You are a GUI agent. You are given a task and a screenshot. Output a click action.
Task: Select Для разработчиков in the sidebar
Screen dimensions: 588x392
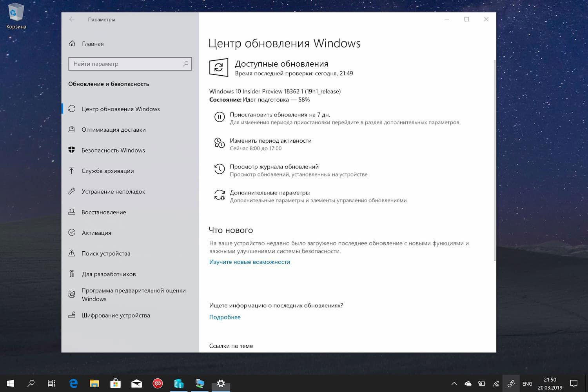coord(72,274)
